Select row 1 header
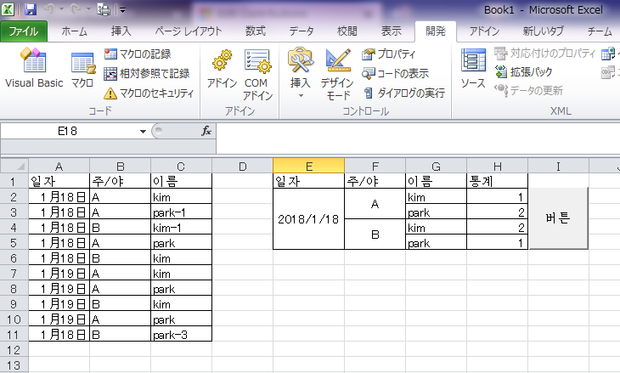 (14, 182)
